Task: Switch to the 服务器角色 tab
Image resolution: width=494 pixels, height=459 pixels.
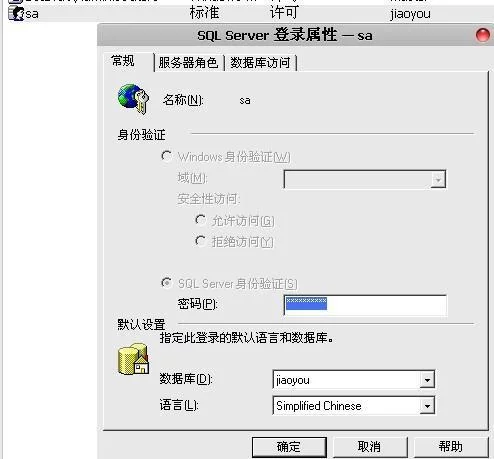Action: pos(188,63)
